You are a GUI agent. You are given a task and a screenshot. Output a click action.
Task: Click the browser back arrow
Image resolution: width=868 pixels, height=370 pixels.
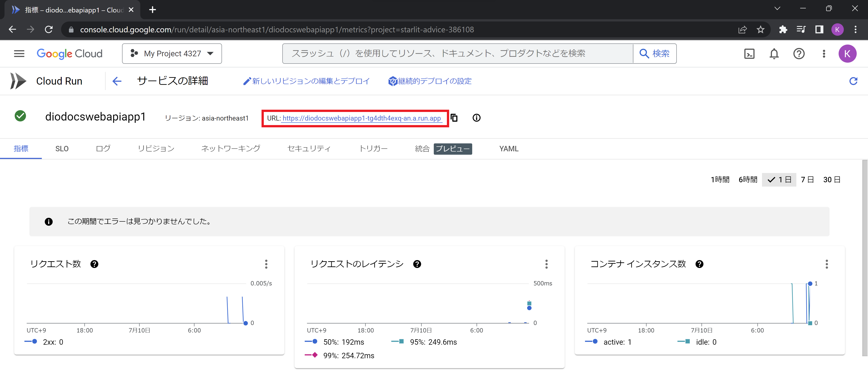pyautogui.click(x=12, y=30)
